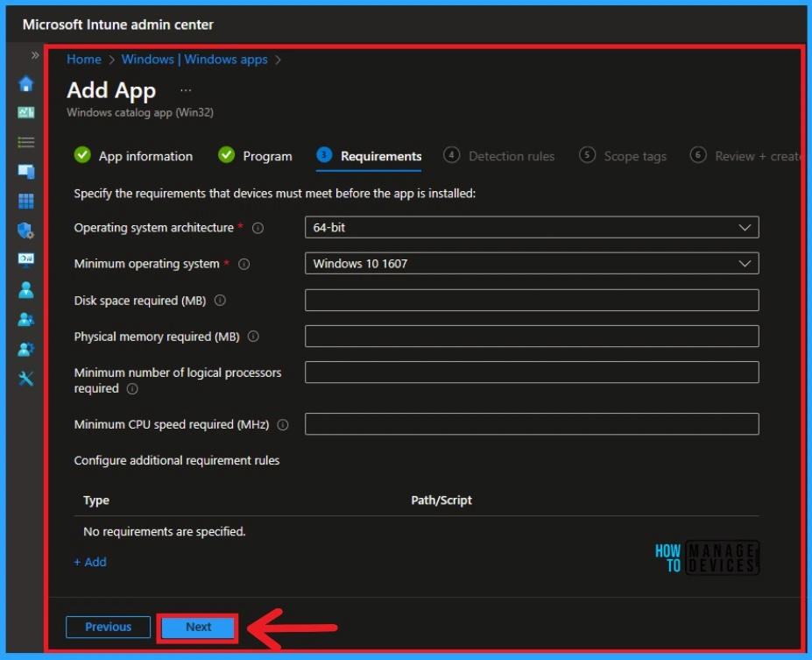Open the Reports monitor icon in sidebar
Viewport: 812px width, 660px height.
click(26, 259)
